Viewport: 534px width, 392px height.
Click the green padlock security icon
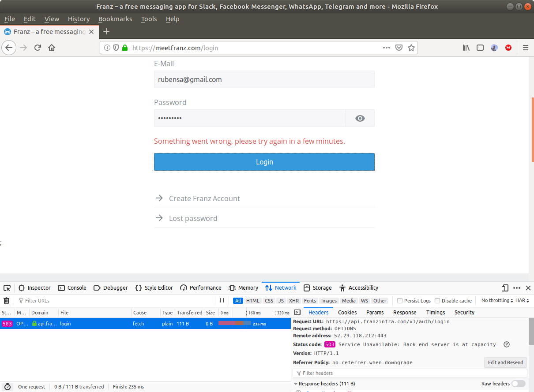[125, 48]
